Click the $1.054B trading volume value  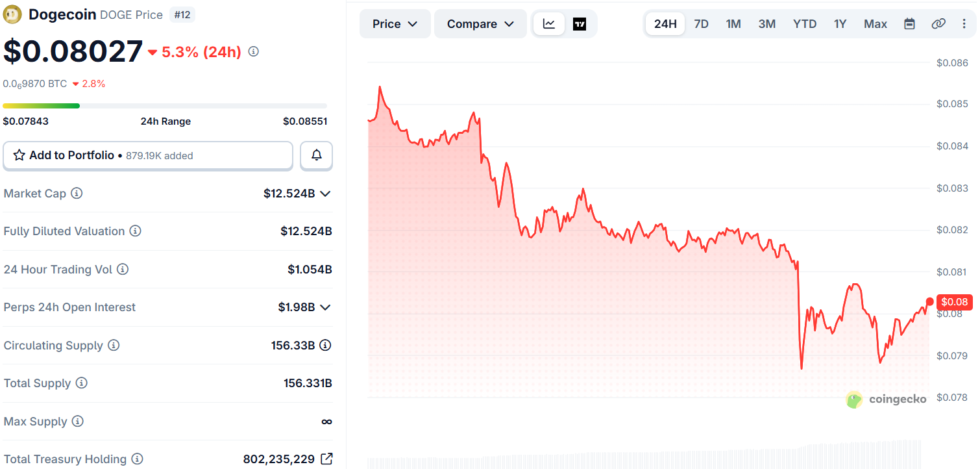click(310, 269)
